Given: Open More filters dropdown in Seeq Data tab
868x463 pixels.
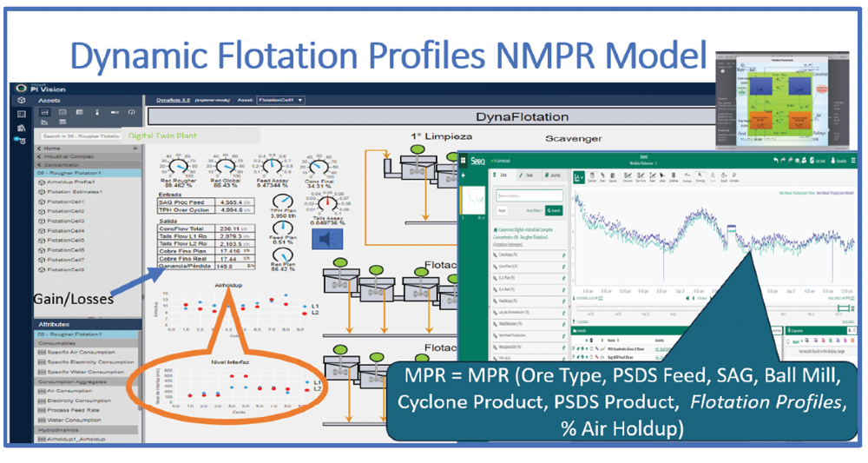Looking at the screenshot, I should pyautogui.click(x=534, y=210).
